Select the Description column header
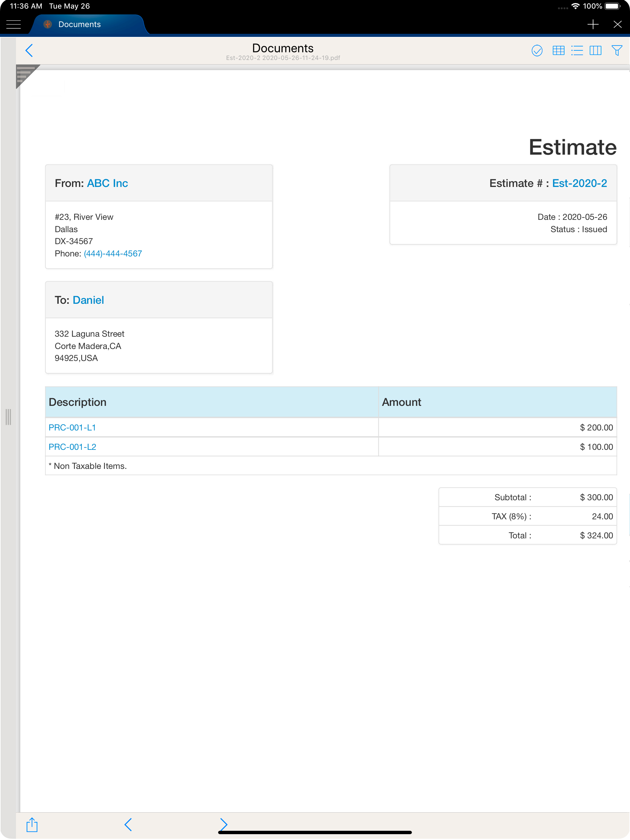Screen dimensions: 630x840 pos(212,402)
